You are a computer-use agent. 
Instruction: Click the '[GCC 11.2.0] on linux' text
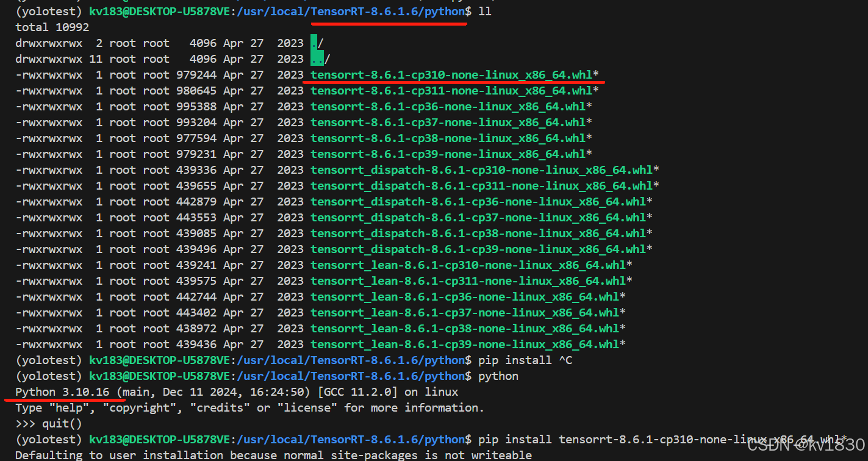click(388, 392)
